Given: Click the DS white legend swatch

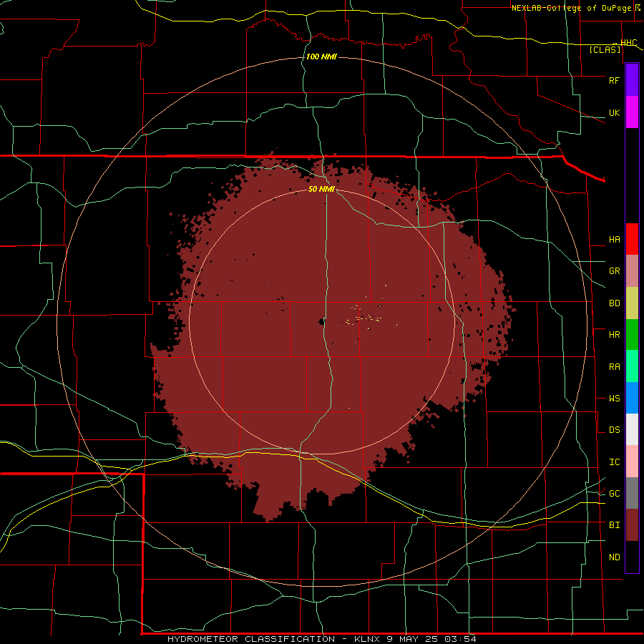Looking at the screenshot, I should [632, 429].
